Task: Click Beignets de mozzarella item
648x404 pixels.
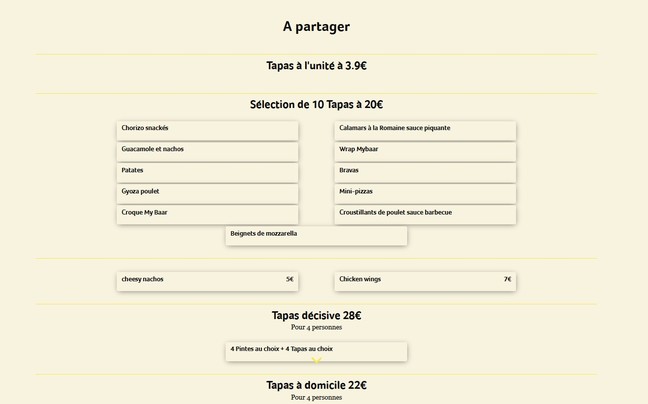Action: click(x=316, y=235)
